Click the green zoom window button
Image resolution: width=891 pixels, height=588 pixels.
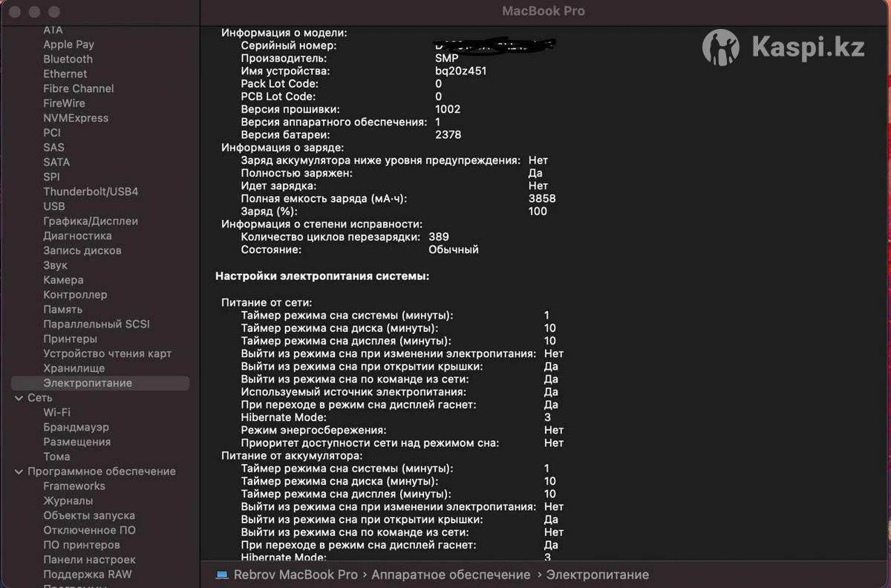coord(53,12)
